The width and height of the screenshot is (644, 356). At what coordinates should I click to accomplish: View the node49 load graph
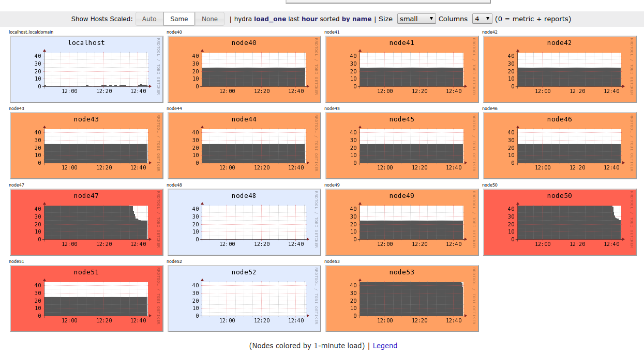pyautogui.click(x=402, y=223)
